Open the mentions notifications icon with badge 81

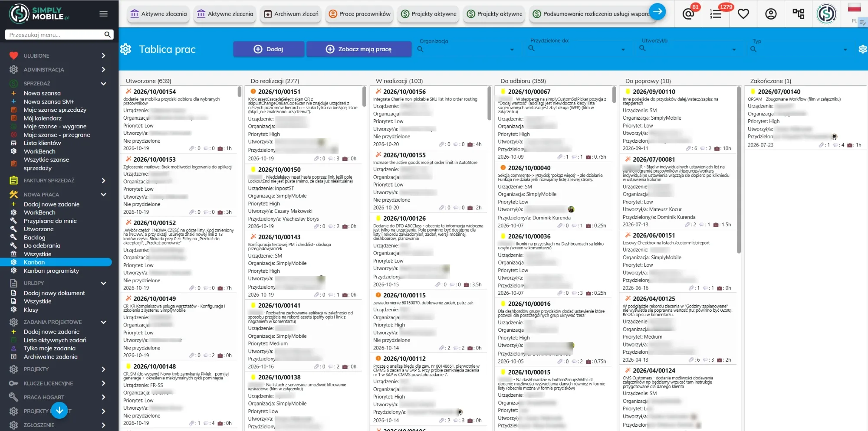coord(689,14)
